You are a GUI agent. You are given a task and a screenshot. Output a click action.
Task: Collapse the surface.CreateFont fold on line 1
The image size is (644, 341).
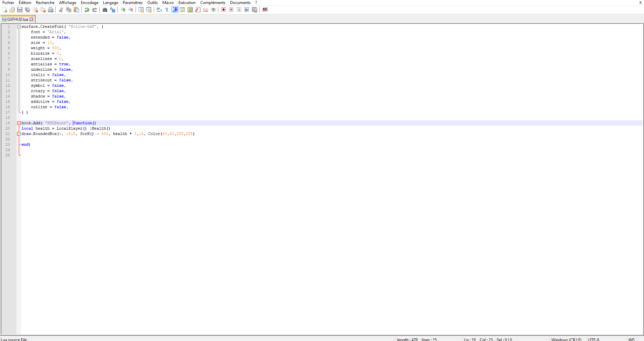tap(19, 27)
